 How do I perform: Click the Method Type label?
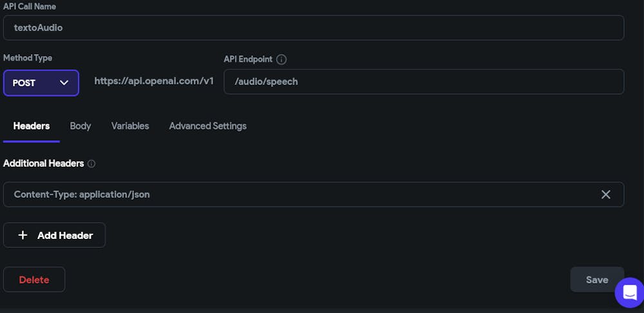(28, 58)
